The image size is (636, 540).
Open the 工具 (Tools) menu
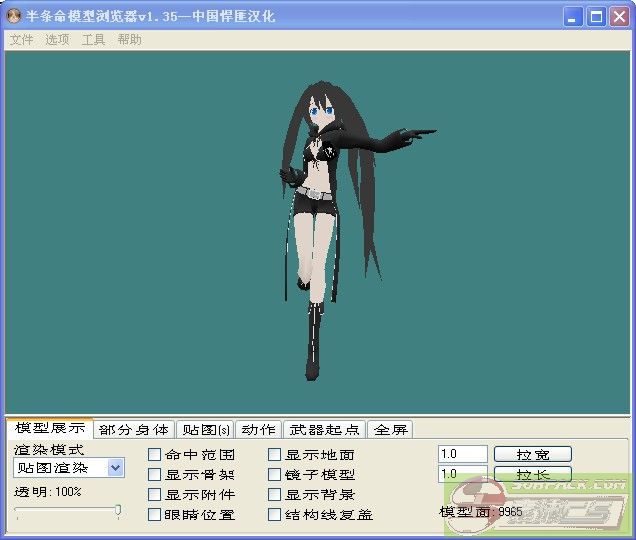tap(93, 40)
